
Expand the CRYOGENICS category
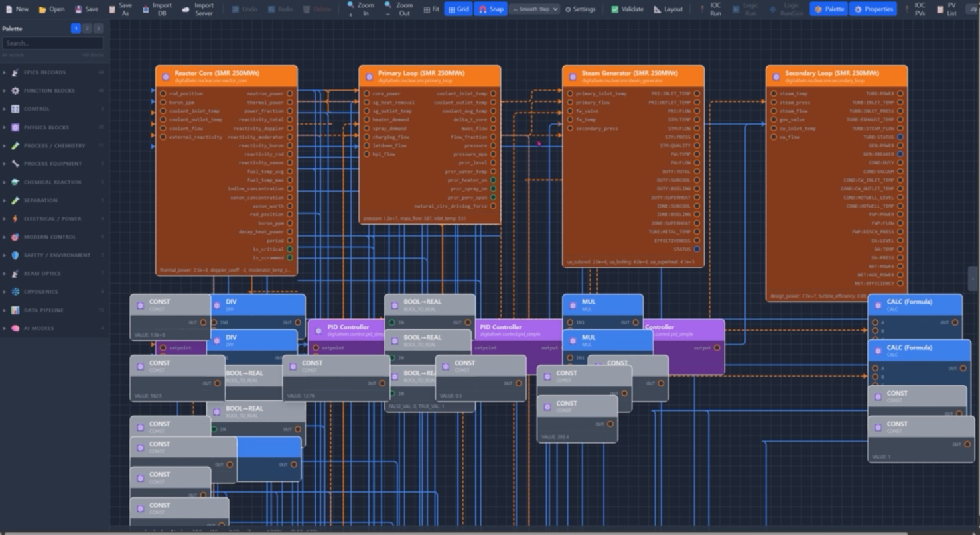point(53,292)
